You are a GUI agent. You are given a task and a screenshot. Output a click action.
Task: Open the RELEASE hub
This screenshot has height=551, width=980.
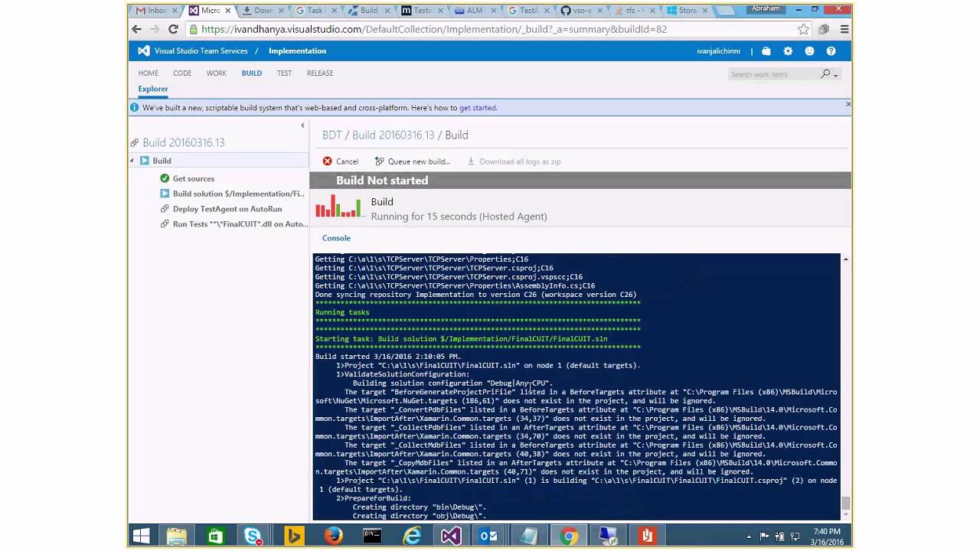point(320,73)
